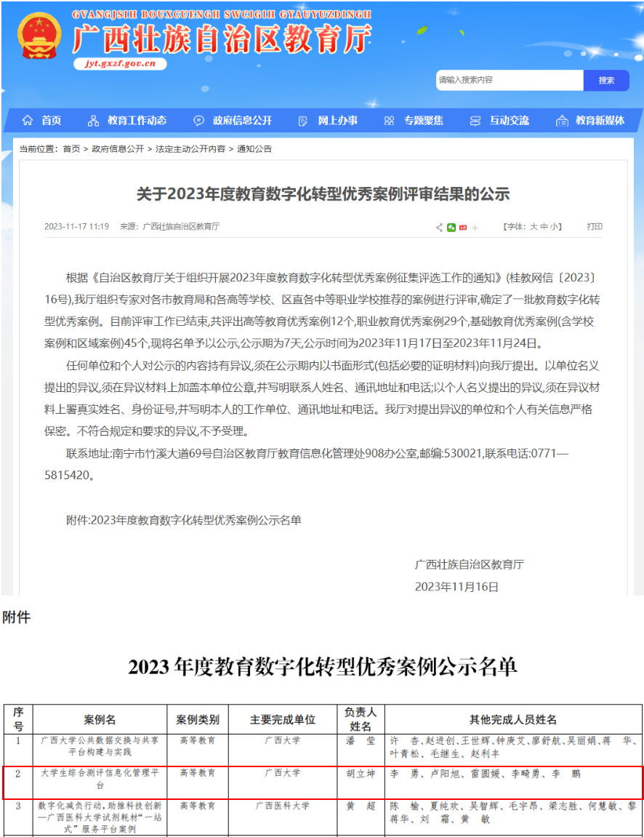
Task: Focus the 请输入搜索内容 search field
Action: click(509, 80)
